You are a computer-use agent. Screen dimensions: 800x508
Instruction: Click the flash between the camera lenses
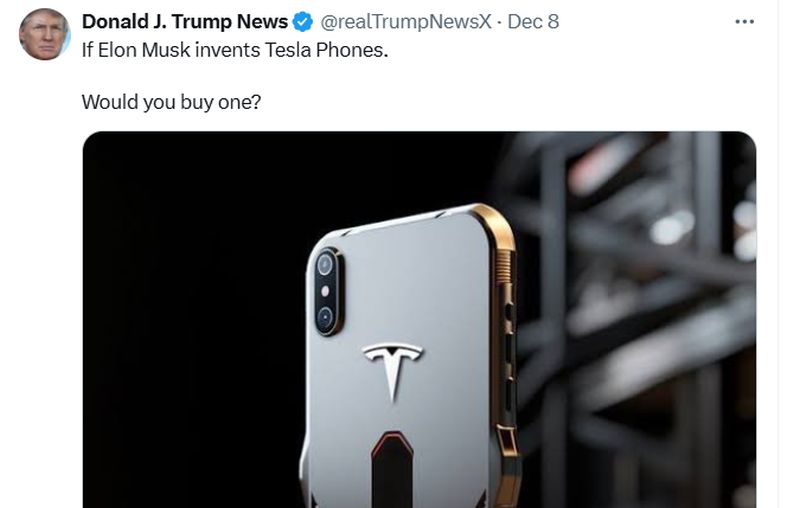[326, 292]
